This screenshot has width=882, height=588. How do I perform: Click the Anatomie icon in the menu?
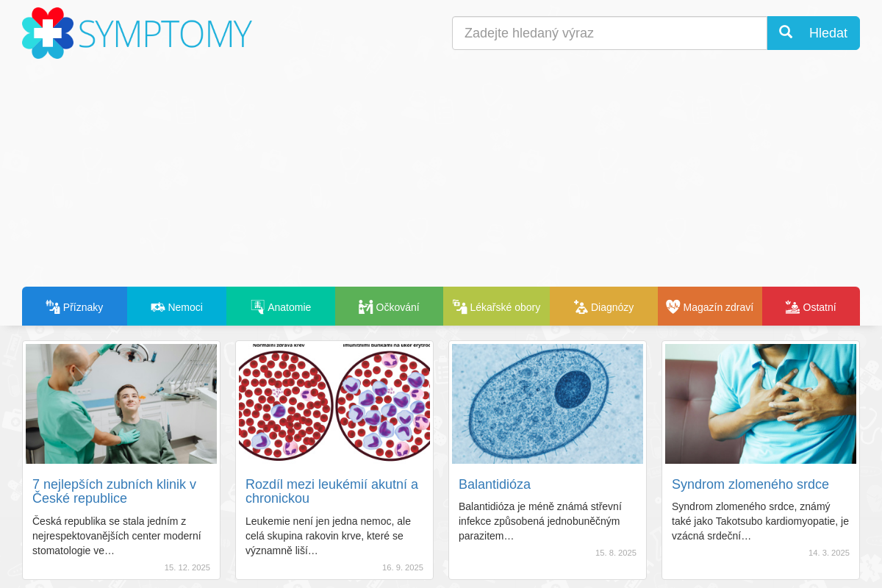point(257,306)
